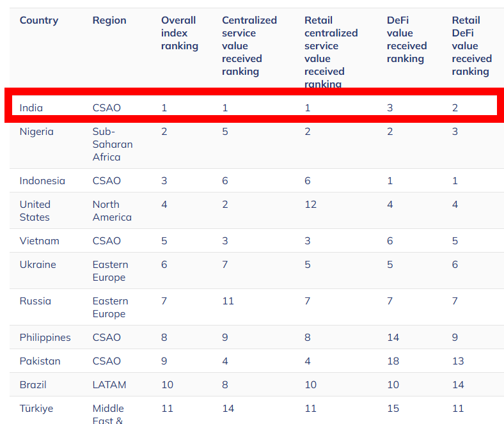Select the Russia country cell
504x424 pixels.
(35, 301)
